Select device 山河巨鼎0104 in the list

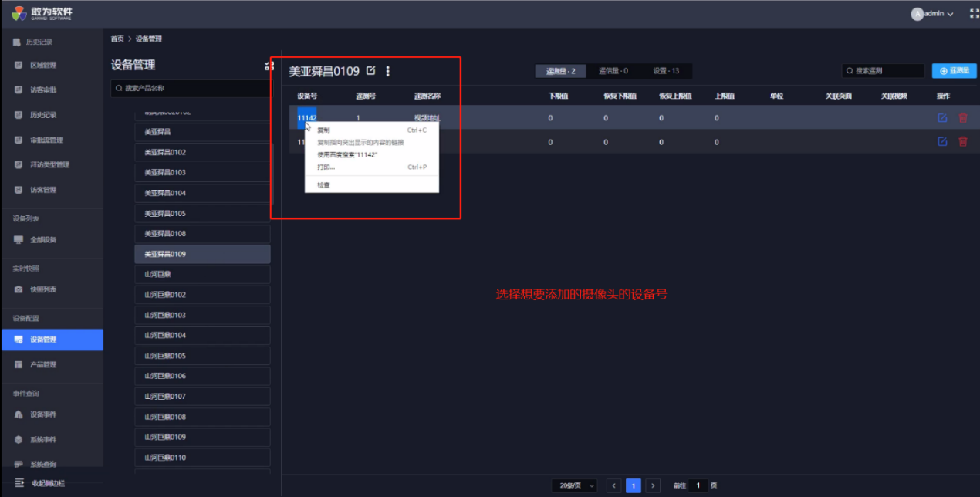[203, 335]
